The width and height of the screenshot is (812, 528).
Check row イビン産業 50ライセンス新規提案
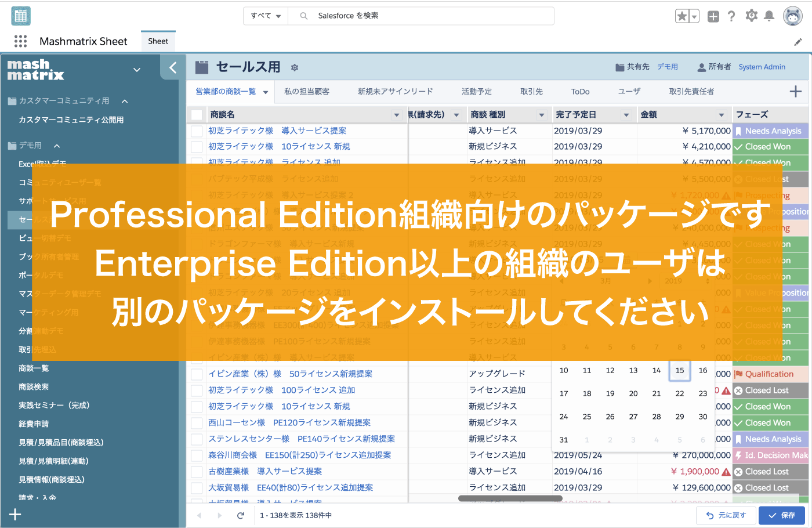pos(197,374)
